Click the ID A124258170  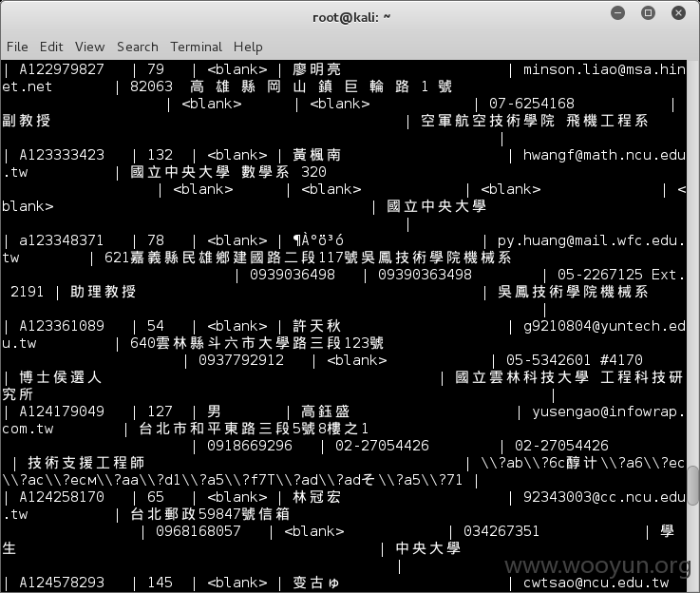62,497
